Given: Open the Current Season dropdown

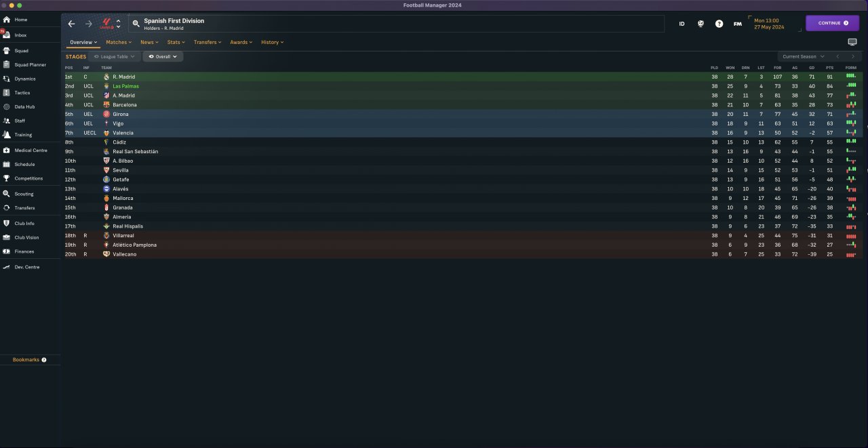Looking at the screenshot, I should coord(803,57).
